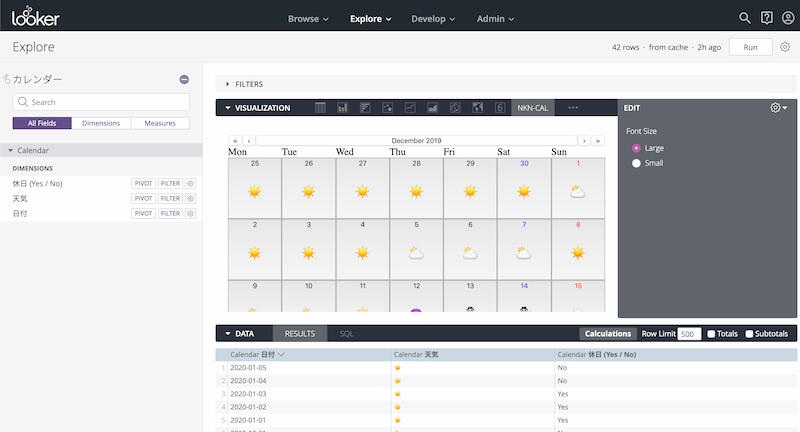This screenshot has height=432, width=800.
Task: Click calendar day 8 cell
Action: [x=578, y=249]
